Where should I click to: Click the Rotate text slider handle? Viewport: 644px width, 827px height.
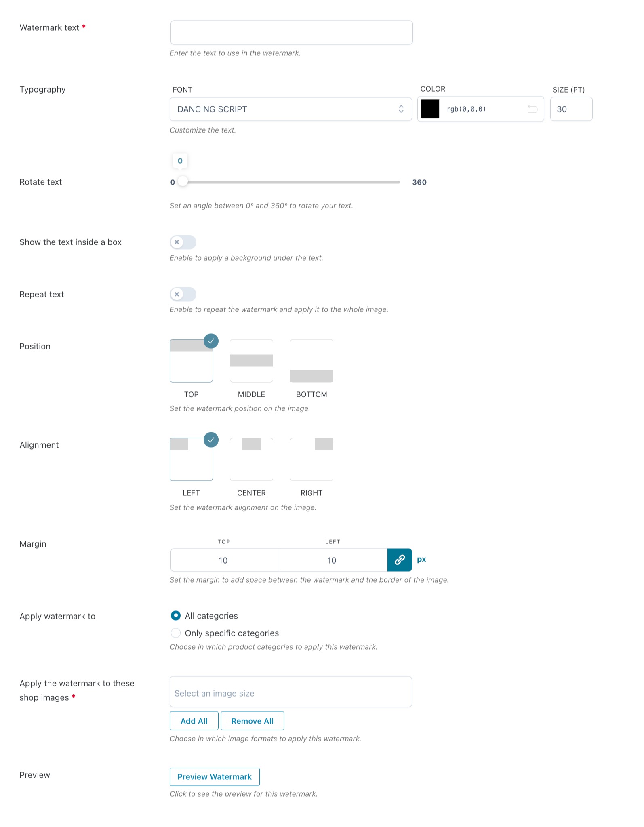(183, 182)
